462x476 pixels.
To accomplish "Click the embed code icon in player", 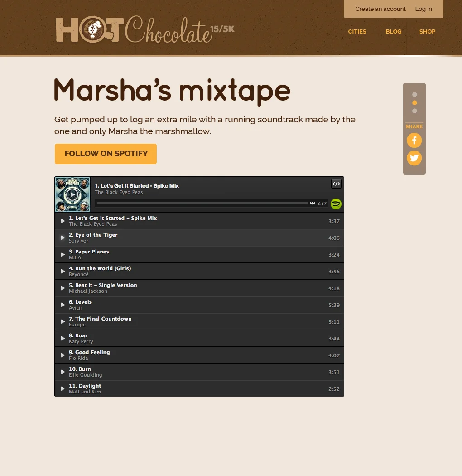I will point(336,184).
